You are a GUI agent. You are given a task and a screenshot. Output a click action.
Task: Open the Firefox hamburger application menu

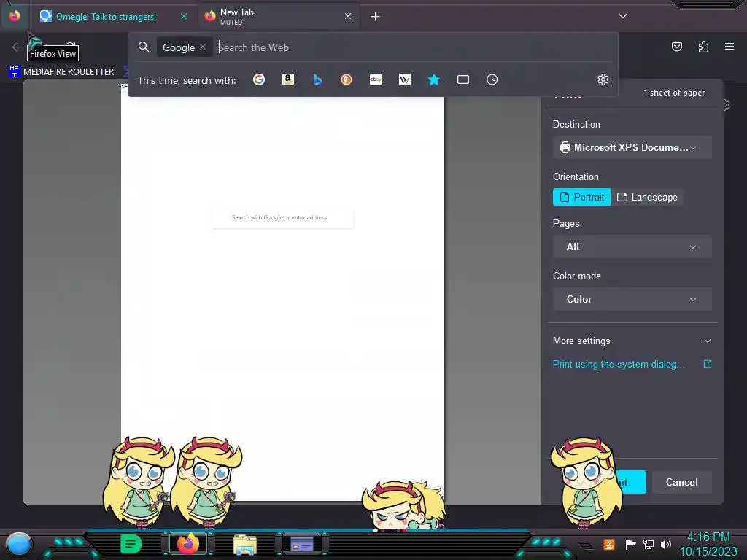click(x=729, y=47)
